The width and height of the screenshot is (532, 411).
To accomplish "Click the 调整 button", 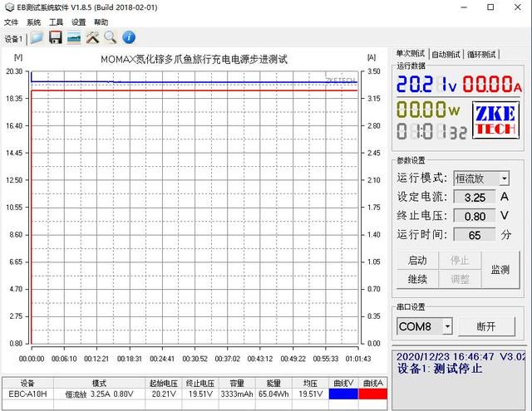I will coord(460,279).
